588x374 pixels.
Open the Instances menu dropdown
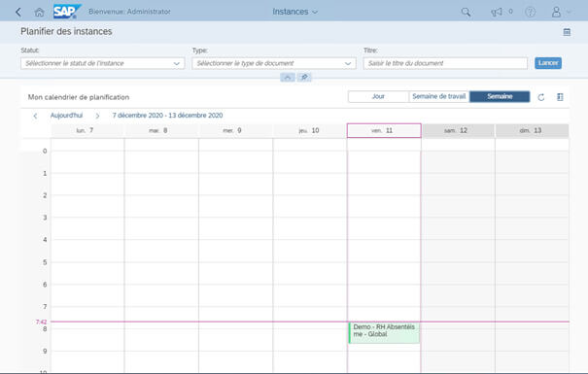pos(294,12)
